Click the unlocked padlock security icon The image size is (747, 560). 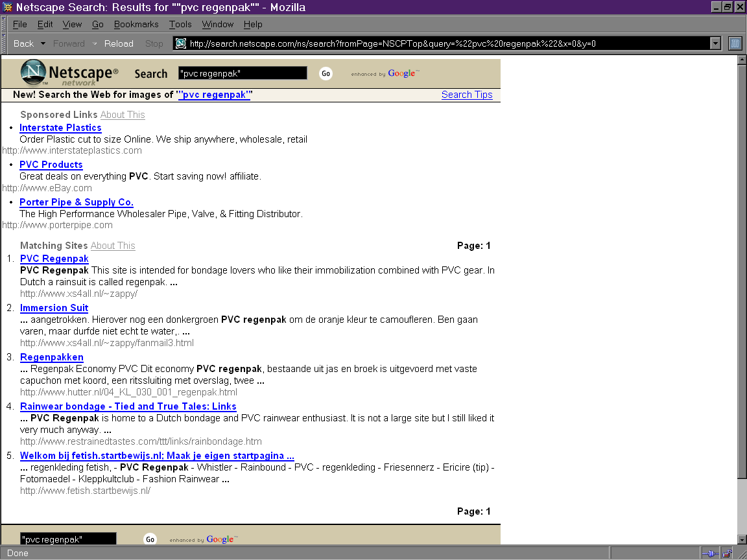[x=727, y=554]
